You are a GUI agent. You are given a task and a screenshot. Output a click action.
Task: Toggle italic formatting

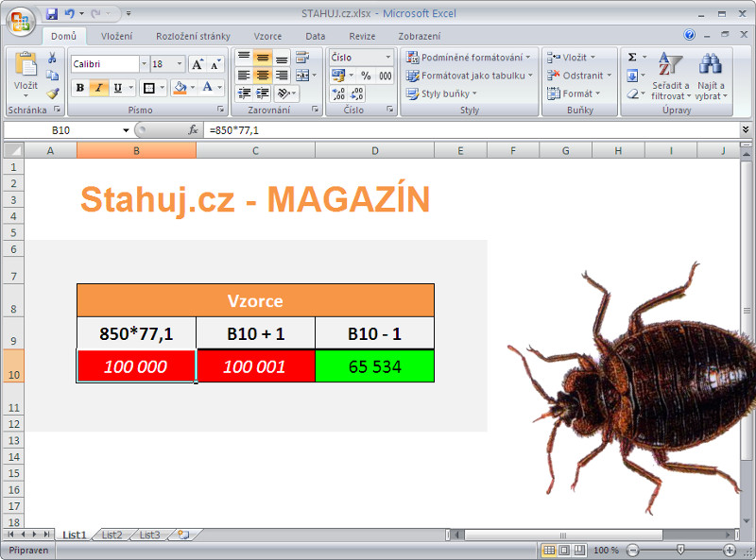99,88
